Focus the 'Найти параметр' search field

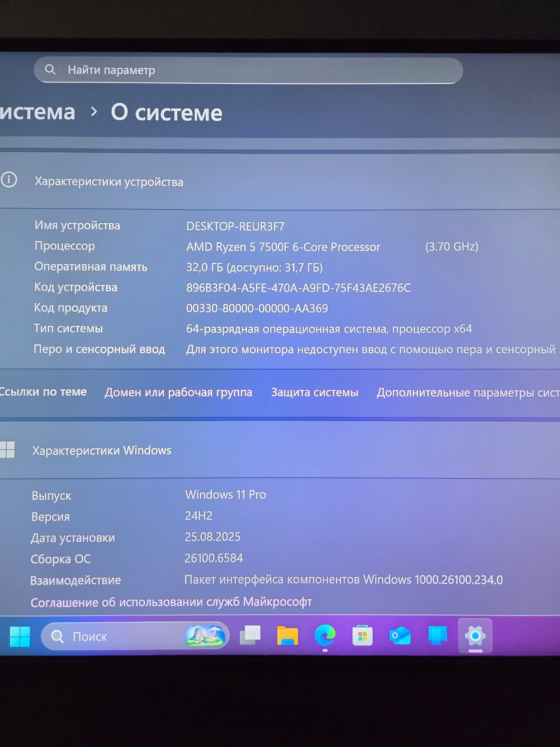point(248,70)
